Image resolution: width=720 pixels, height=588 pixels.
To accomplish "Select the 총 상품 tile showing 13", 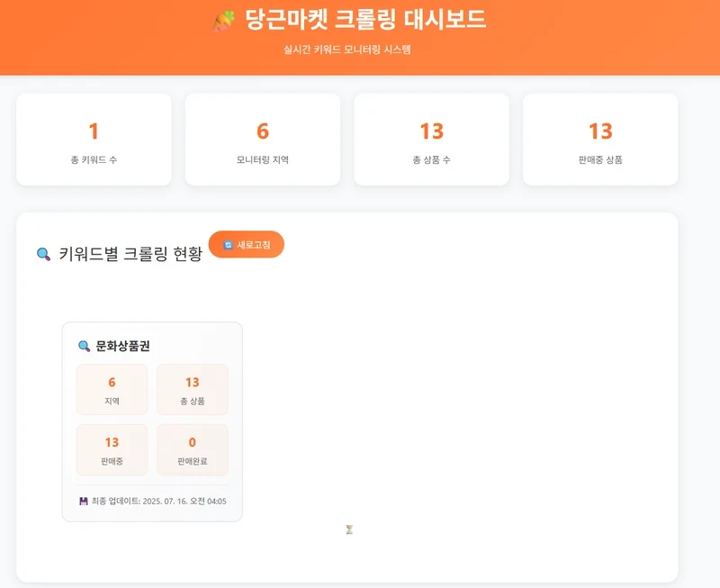I will (193, 390).
